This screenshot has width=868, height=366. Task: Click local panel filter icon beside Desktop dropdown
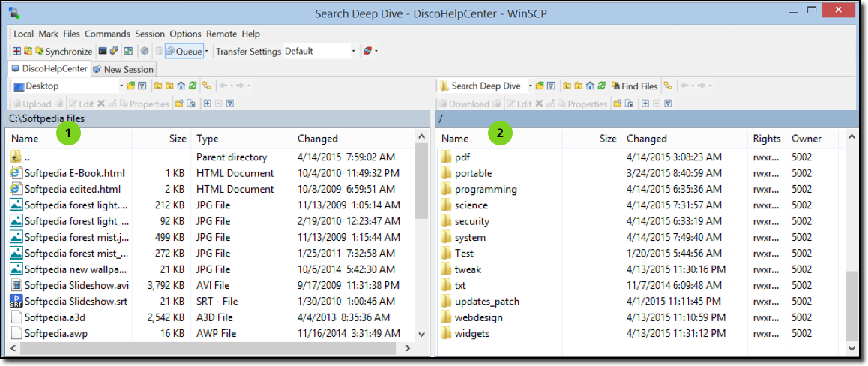click(142, 85)
